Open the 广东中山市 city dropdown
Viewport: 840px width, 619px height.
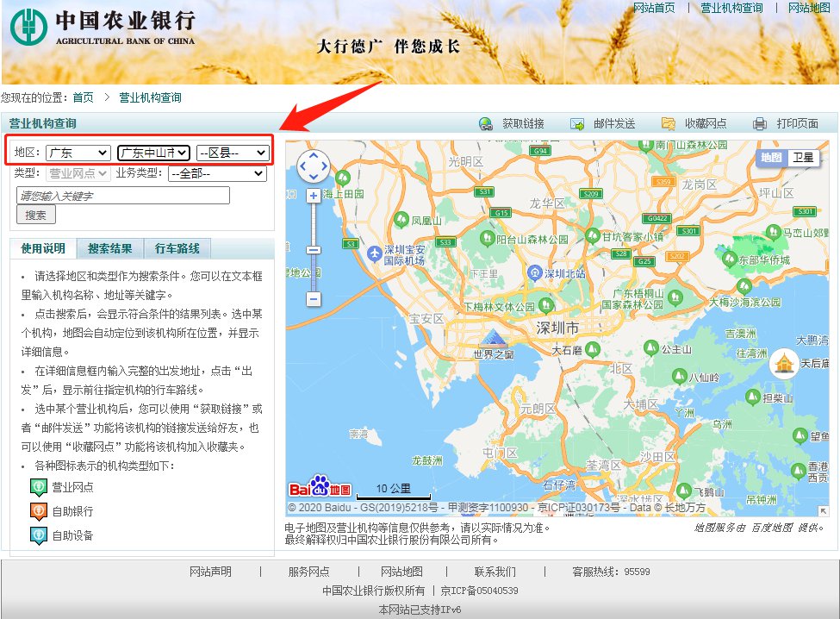point(153,153)
